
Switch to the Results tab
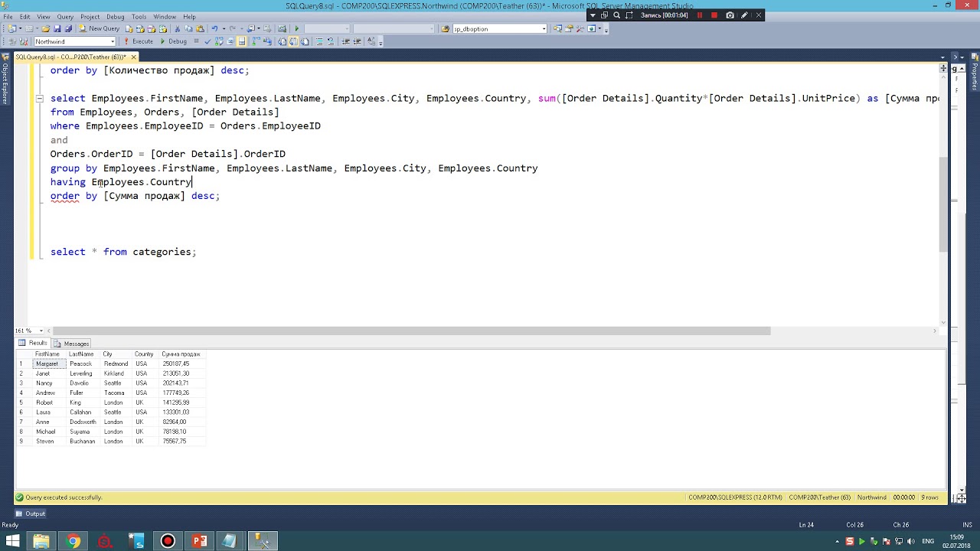coord(33,343)
